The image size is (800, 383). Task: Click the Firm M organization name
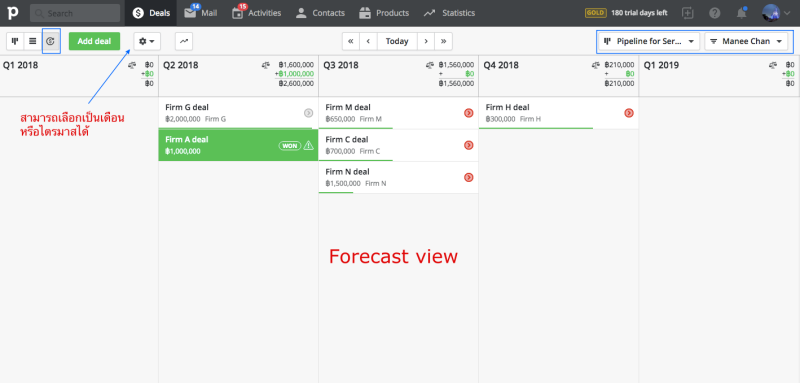pos(370,119)
